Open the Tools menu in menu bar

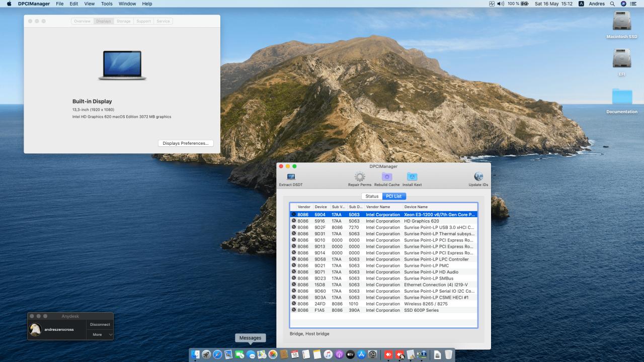pyautogui.click(x=107, y=4)
